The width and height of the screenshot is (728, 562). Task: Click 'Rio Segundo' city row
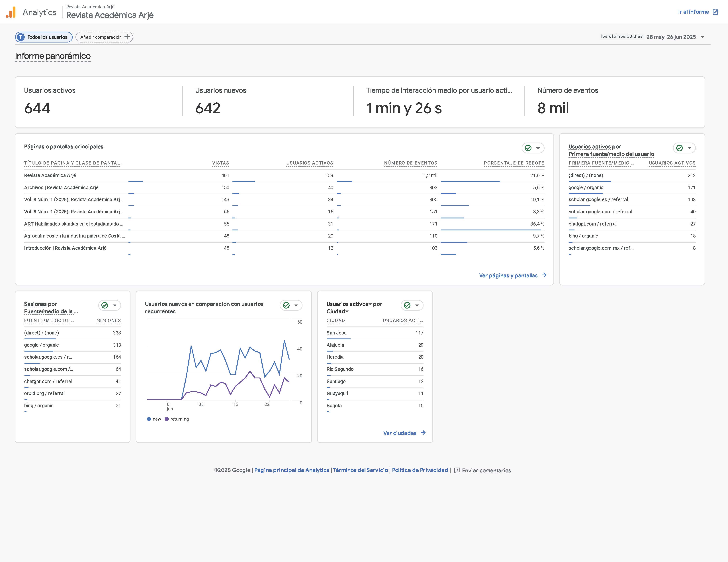point(375,369)
